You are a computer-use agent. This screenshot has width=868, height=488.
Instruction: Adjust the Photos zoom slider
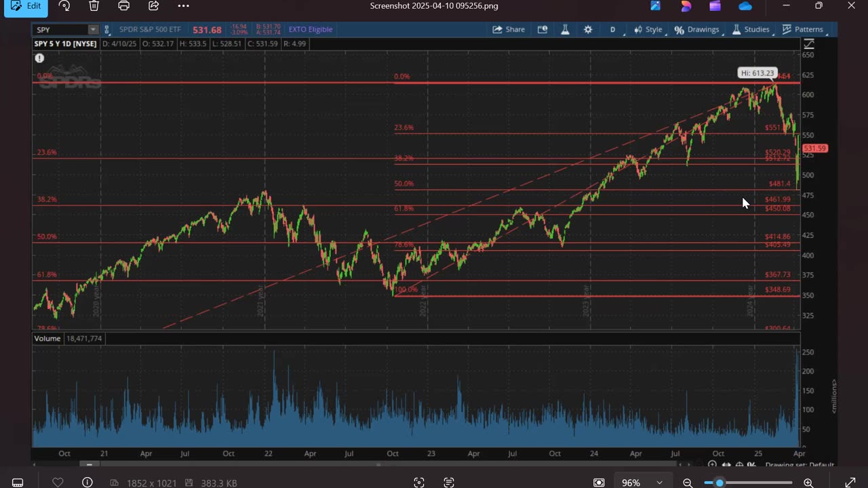point(719,483)
